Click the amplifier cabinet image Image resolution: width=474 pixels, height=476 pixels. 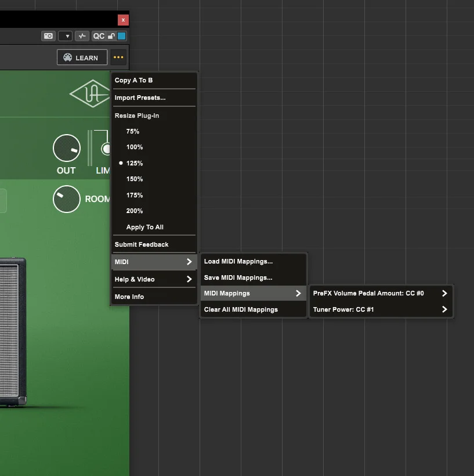click(13, 332)
